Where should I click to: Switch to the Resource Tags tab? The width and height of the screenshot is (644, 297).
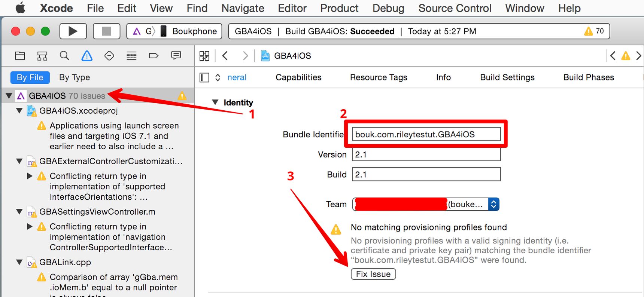tap(379, 77)
